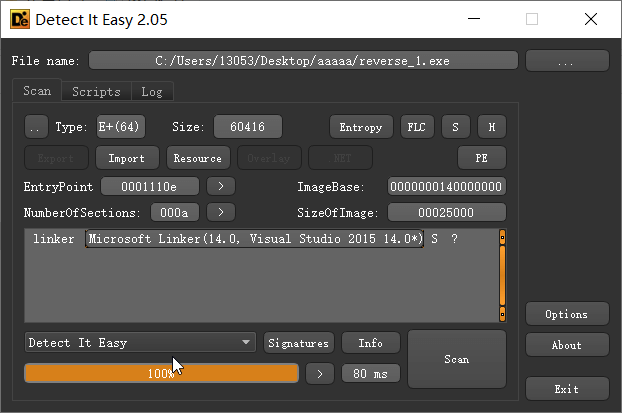This screenshot has height=413, width=622.
Task: Click the EntryPoint value 0001110e
Action: (150, 186)
